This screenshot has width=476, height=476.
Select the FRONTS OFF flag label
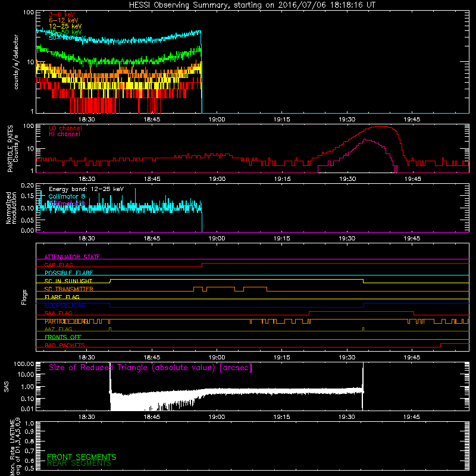click(x=63, y=337)
